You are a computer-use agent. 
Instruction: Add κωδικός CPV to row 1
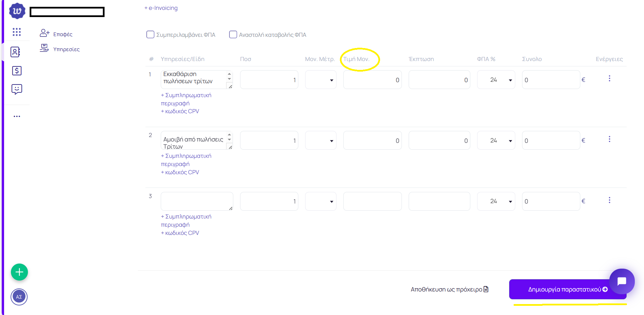coord(180,111)
